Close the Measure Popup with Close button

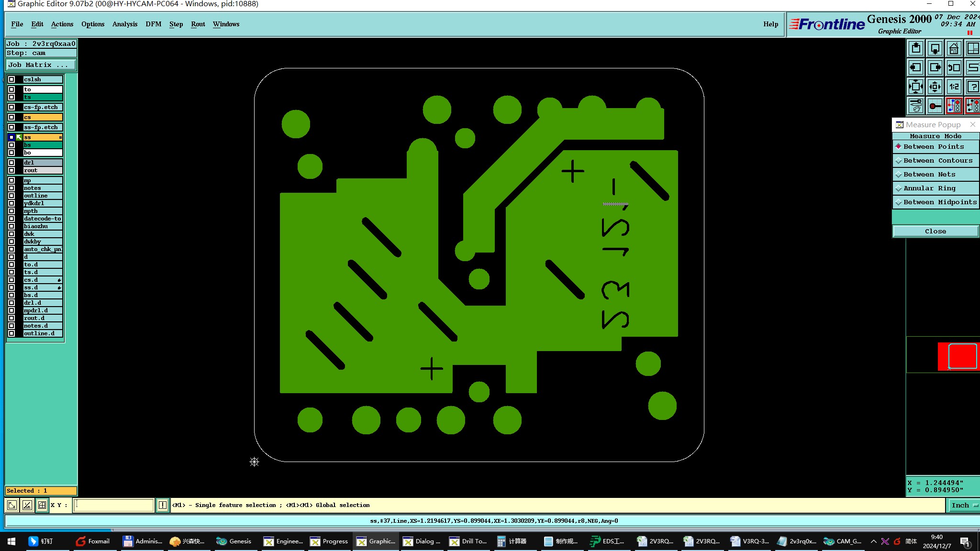[935, 231]
